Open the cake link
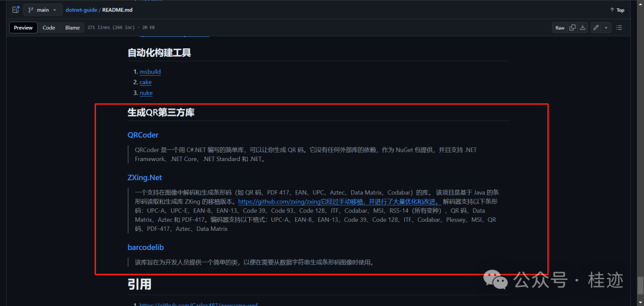The image size is (644, 306). [x=145, y=82]
